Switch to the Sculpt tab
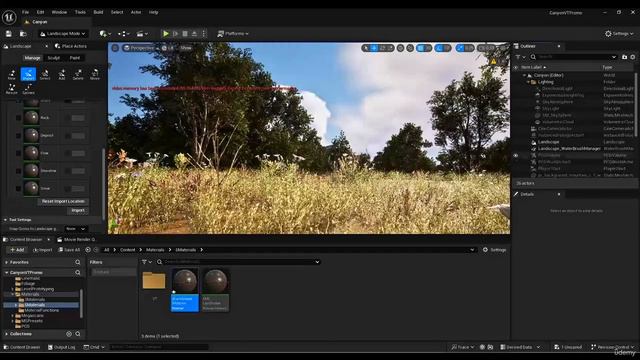This screenshot has height=360, width=640. pos(53,58)
